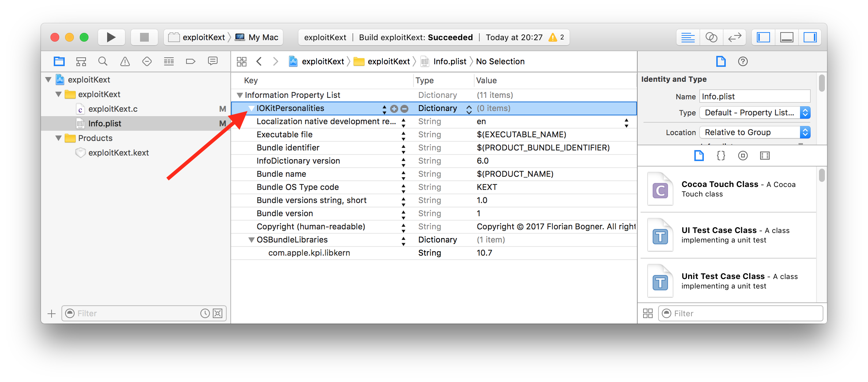Open the Issue navigator
This screenshot has height=382, width=868.
[x=125, y=61]
